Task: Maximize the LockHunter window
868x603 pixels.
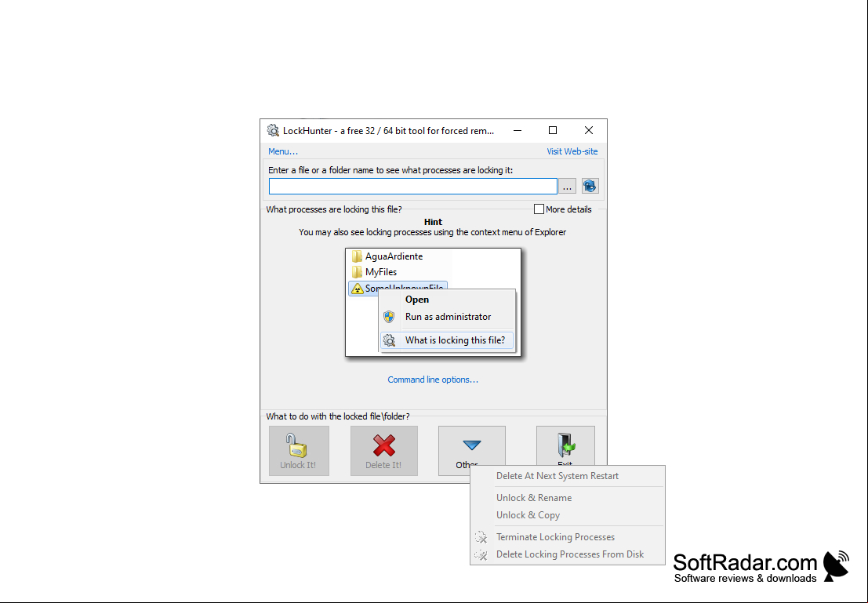Action: point(553,131)
